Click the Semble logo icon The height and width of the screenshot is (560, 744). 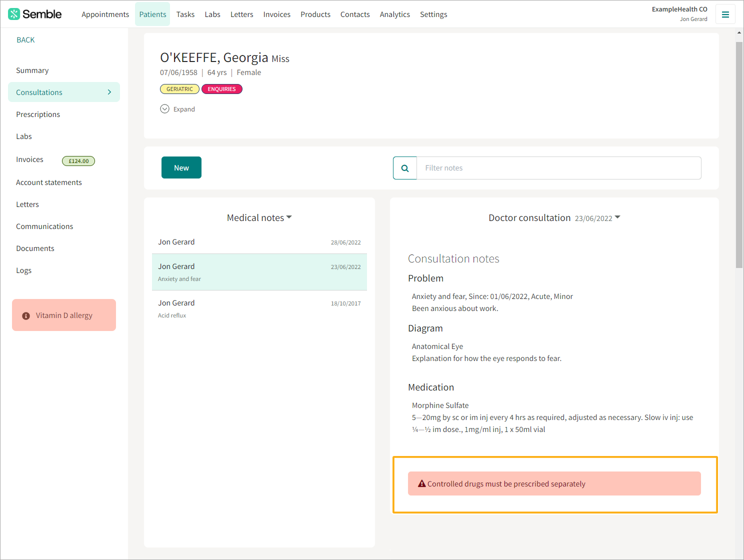click(x=14, y=14)
